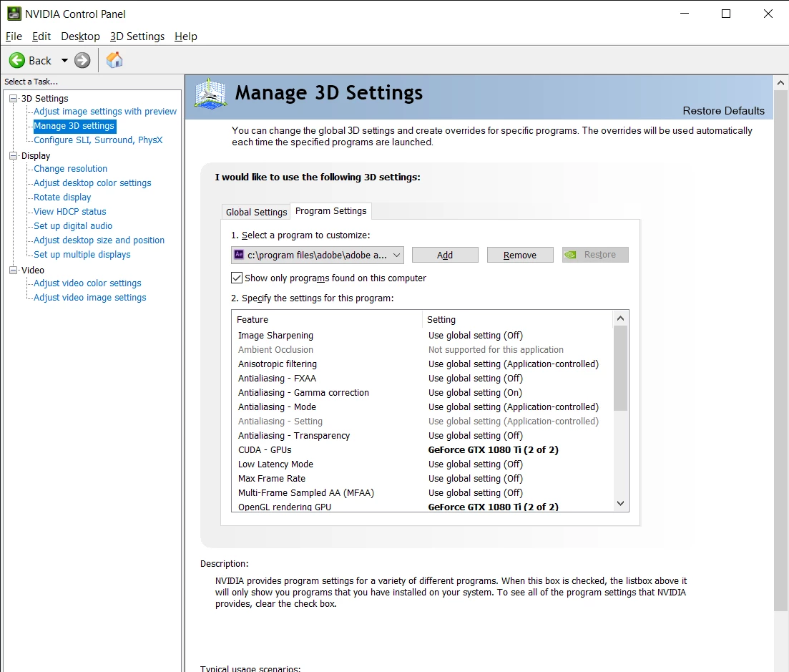The height and width of the screenshot is (672, 789).
Task: Open View HDCP status task
Action: 70,211
